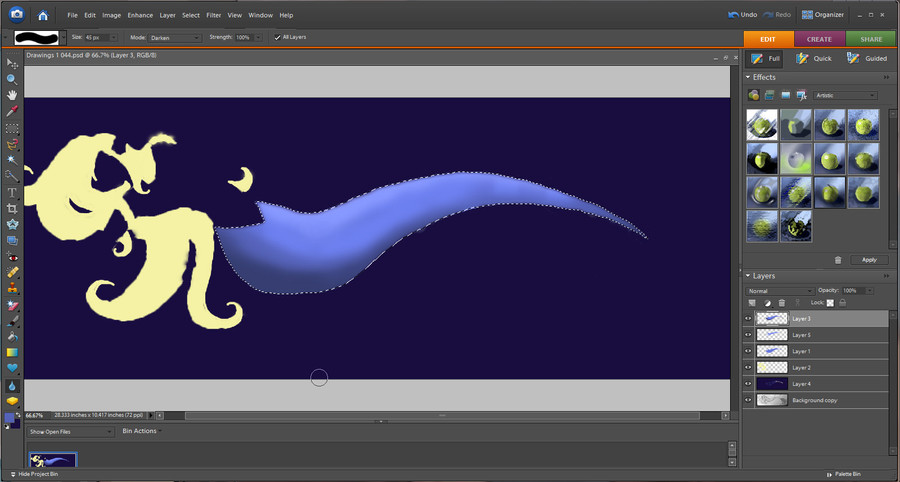The height and width of the screenshot is (482, 900).
Task: Hide Layer 2 visibility eye
Action: pyautogui.click(x=748, y=367)
